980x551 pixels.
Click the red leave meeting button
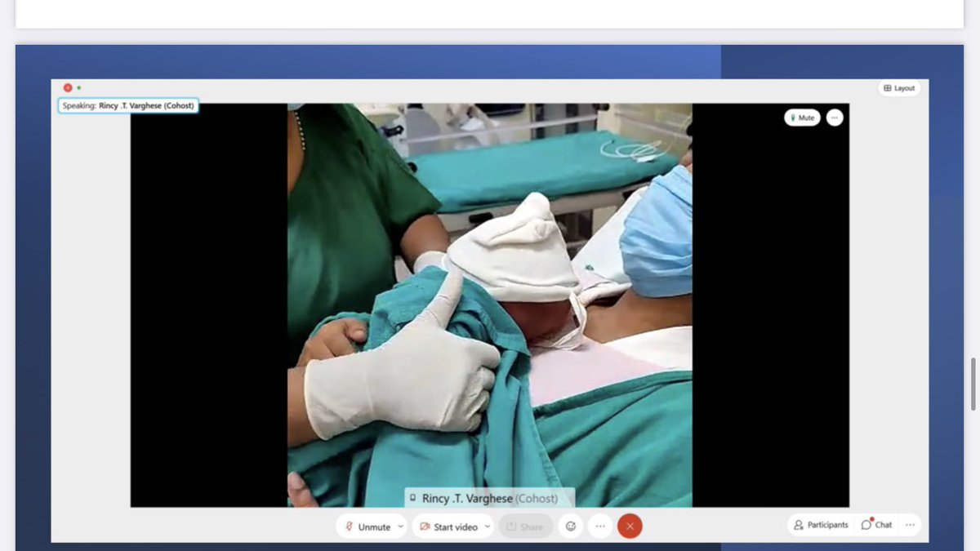pos(630,527)
